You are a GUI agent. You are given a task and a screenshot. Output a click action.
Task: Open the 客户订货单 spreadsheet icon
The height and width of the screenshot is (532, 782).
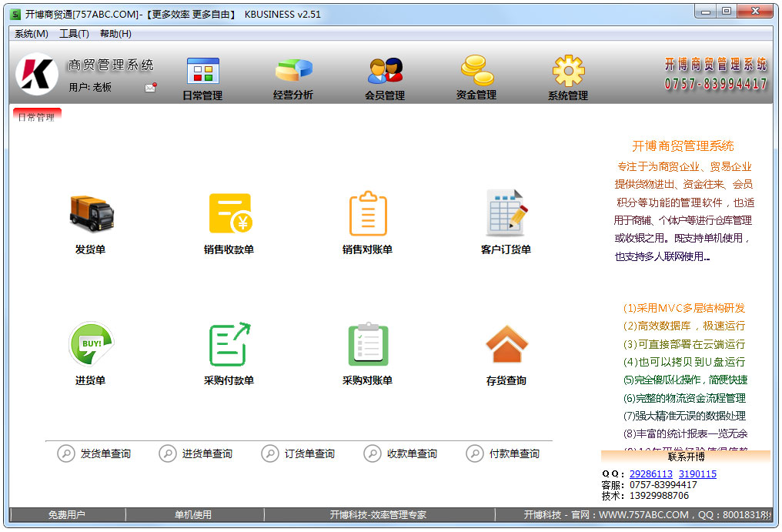click(x=506, y=213)
